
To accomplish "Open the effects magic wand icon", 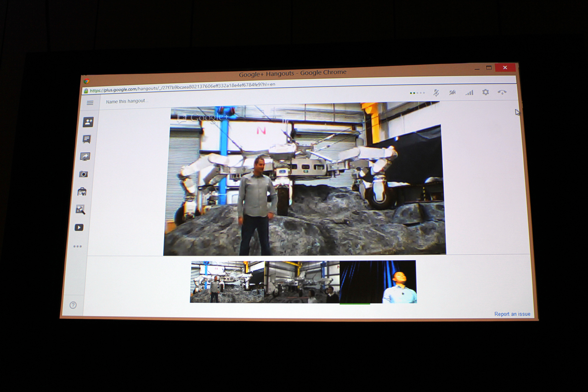I will point(80,210).
